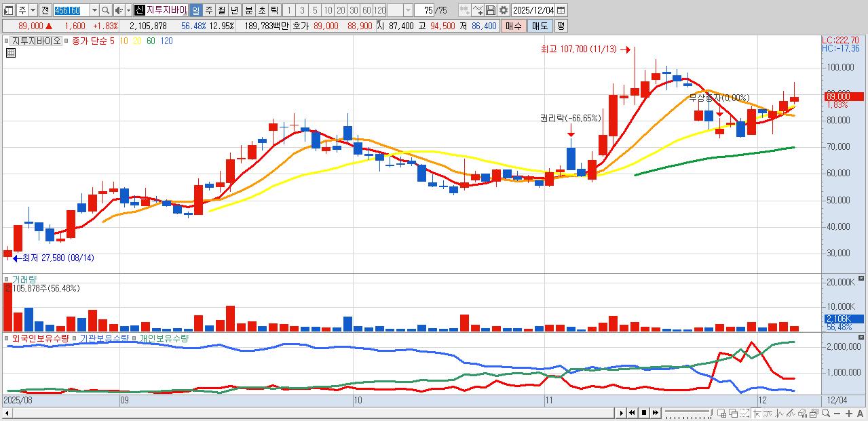Click the vertical line with wave icon at bottom

779,413
